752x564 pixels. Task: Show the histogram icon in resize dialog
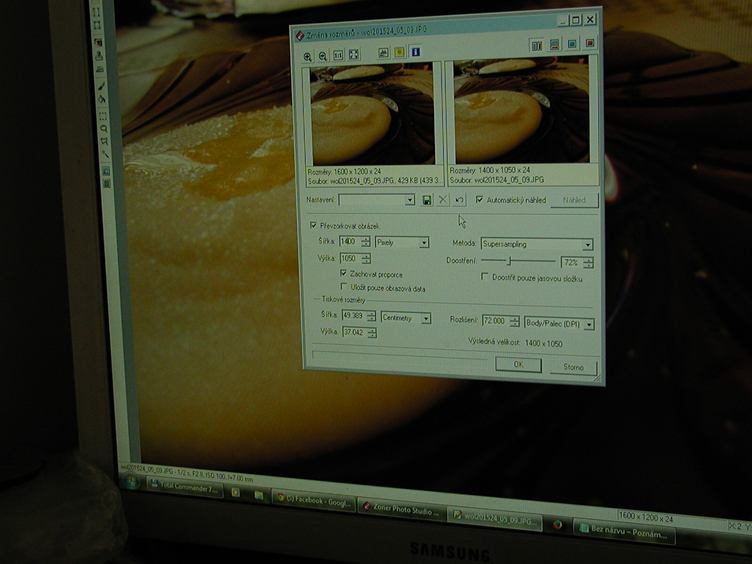tap(383, 53)
